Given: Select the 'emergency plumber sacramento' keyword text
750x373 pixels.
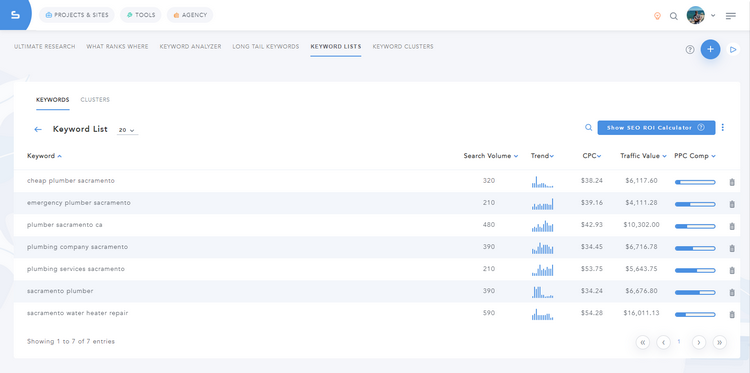Looking at the screenshot, I should pyautogui.click(x=79, y=203).
